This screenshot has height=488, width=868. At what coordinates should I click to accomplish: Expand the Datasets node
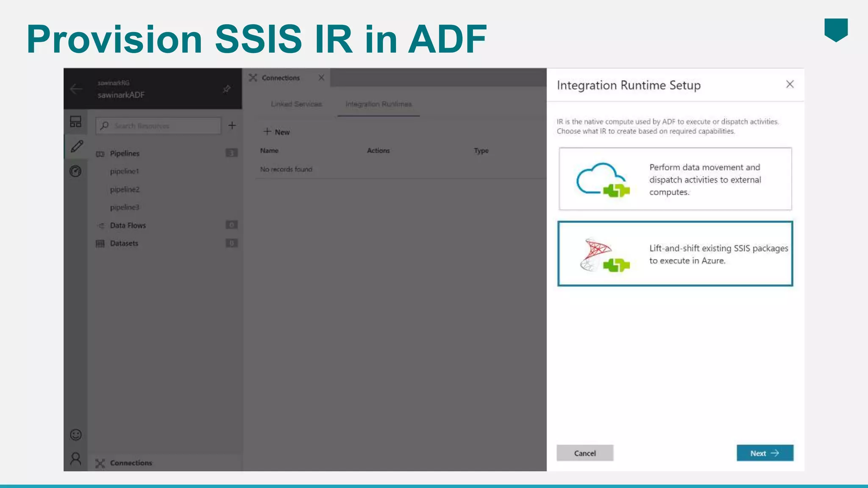tap(124, 243)
